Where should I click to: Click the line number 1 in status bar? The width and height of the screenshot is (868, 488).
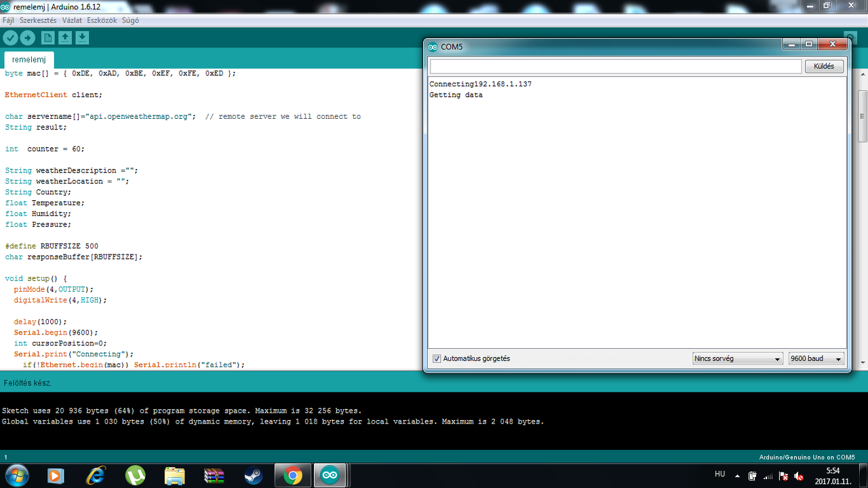point(5,457)
